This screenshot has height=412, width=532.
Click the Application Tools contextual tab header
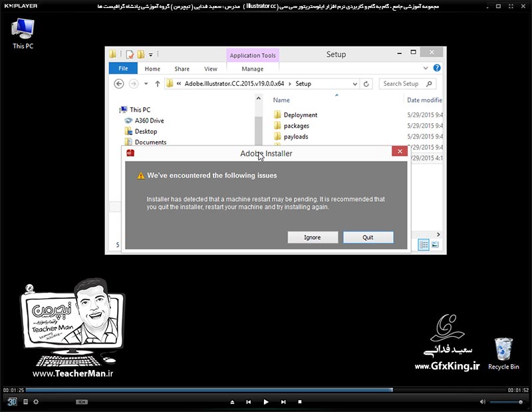(253, 55)
